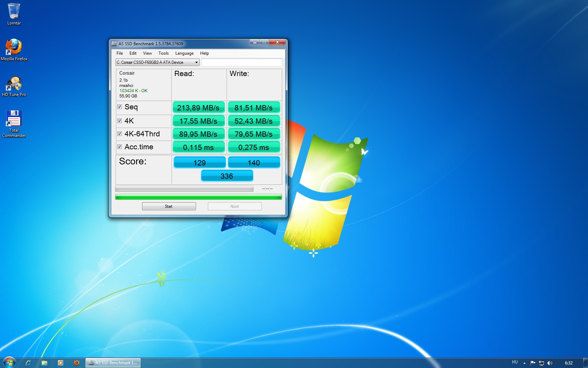Screen dimensions: 588x368
Task: Click the 4K-64Thrd read value 89,95 MB/s
Action: click(x=198, y=134)
